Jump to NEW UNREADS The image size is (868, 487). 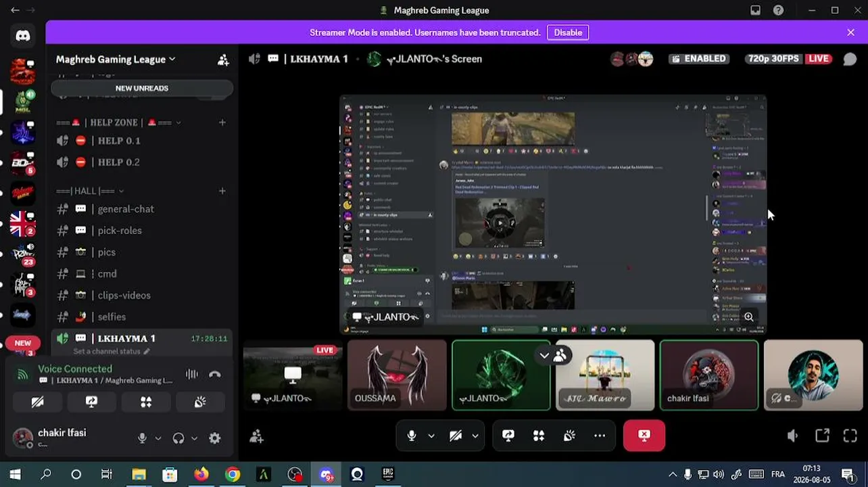[142, 89]
